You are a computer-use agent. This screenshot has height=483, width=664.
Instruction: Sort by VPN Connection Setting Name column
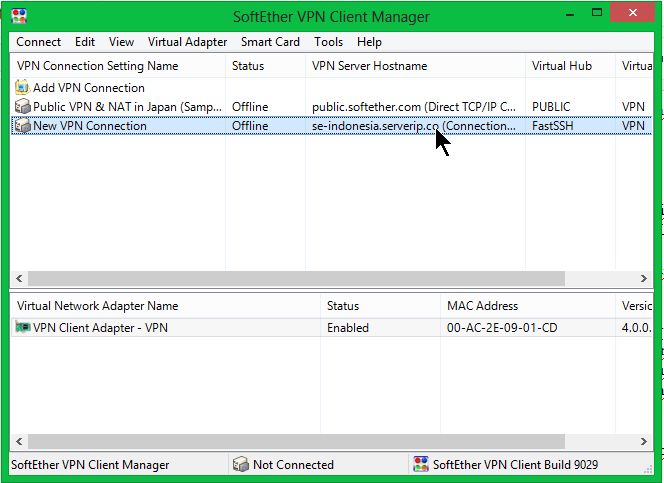tap(118, 66)
